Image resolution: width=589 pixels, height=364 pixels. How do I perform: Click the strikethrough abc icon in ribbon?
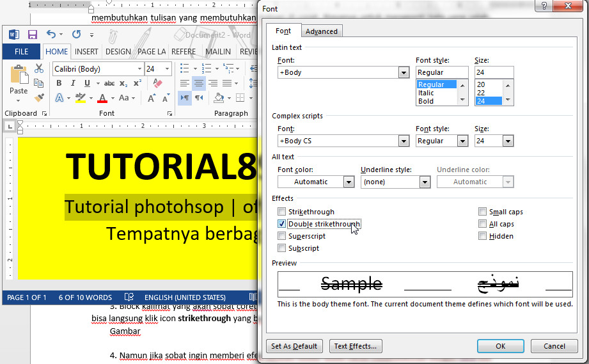coord(109,83)
